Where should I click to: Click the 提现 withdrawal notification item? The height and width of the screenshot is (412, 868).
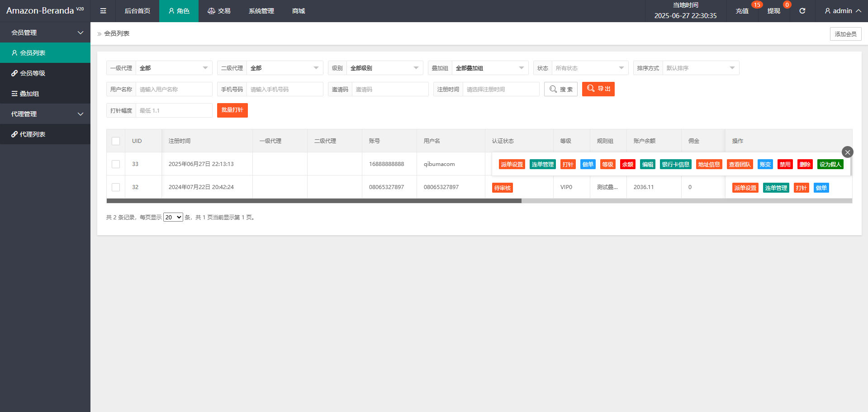[773, 11]
